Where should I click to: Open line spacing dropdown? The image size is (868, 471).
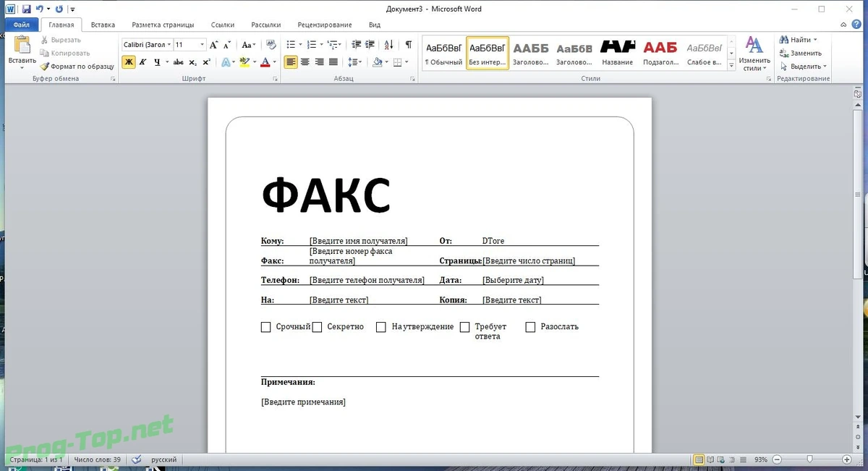tap(355, 62)
